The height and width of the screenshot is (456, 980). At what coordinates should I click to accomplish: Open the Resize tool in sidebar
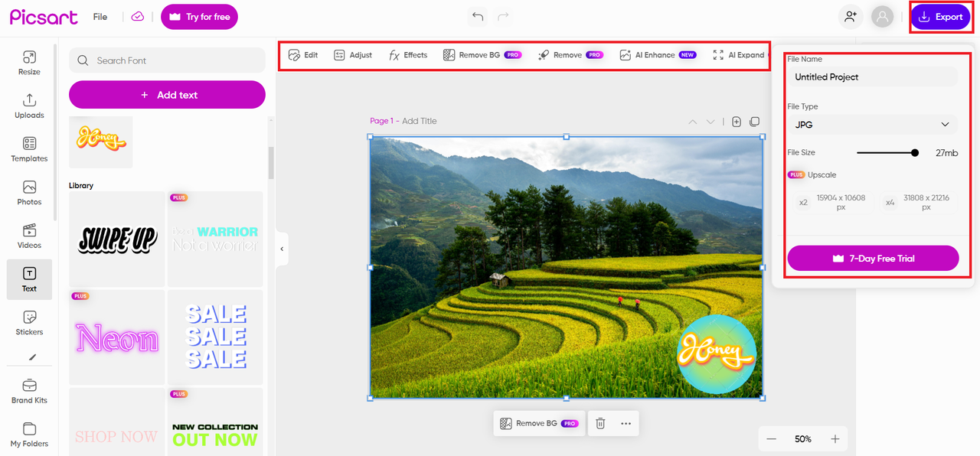[x=29, y=63]
